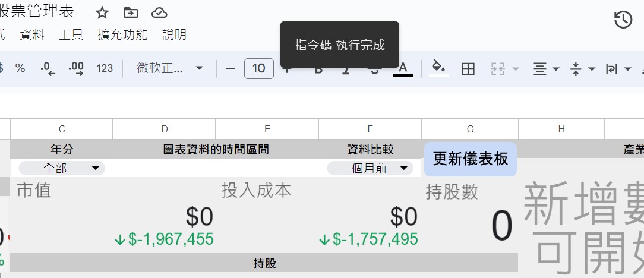Open the 全部 year dropdown
644x278 pixels.
tap(62, 169)
